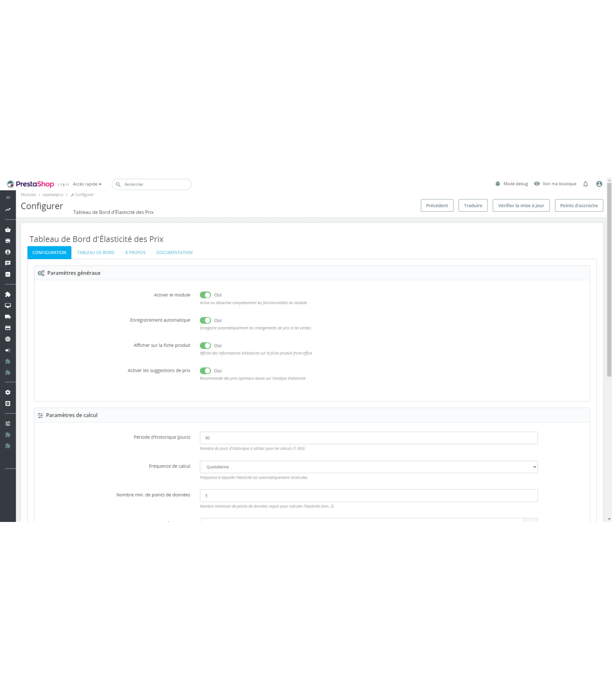Open the Documentation tab
Viewport: 612px width, 700px height.
coord(174,253)
